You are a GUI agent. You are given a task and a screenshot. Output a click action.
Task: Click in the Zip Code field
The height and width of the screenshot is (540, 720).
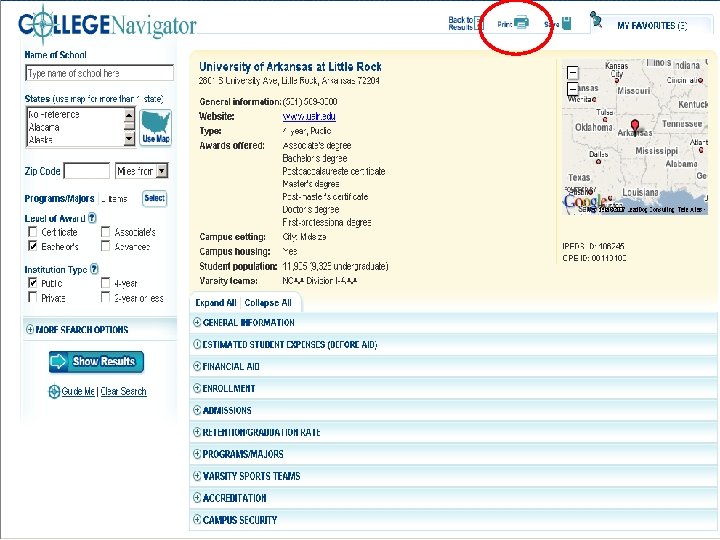87,171
